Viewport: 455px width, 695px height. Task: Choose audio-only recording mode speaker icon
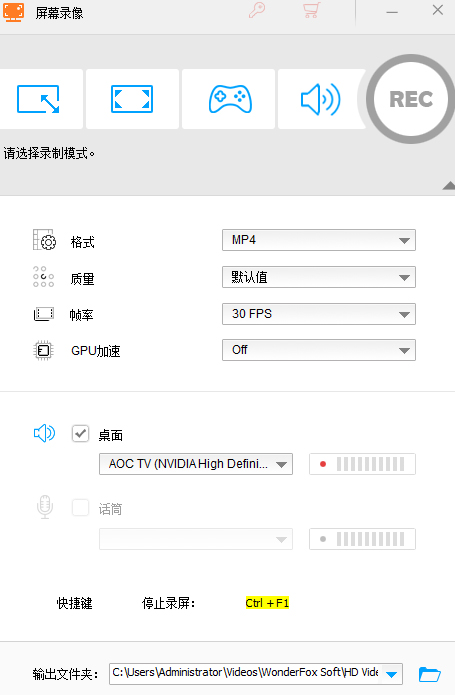point(321,99)
